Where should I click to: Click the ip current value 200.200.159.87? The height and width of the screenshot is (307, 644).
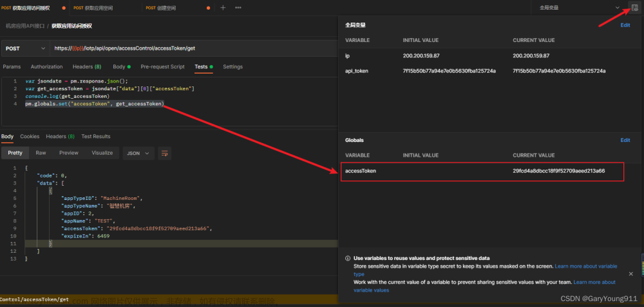coord(531,55)
